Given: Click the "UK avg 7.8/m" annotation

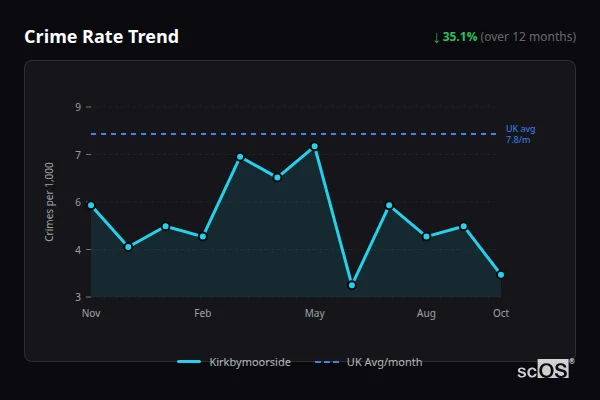Looking at the screenshot, I should (520, 134).
